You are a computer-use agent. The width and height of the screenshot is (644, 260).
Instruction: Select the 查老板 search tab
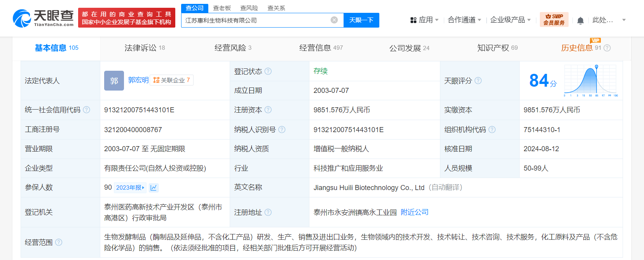222,8
